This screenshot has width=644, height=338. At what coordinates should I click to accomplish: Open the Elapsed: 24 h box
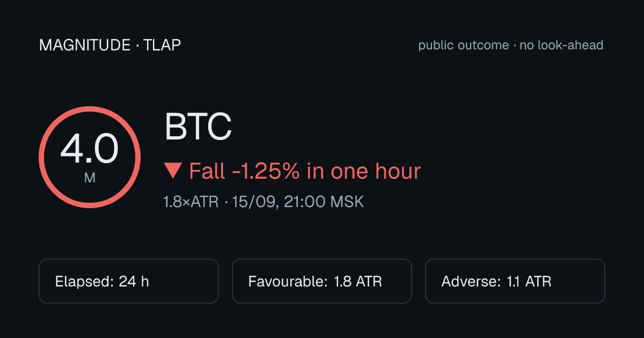129,281
